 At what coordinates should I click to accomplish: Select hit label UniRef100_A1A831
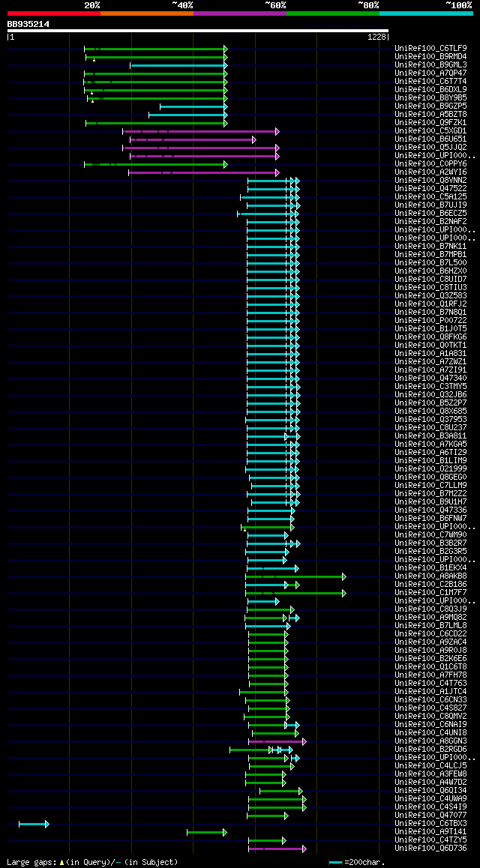click(430, 353)
